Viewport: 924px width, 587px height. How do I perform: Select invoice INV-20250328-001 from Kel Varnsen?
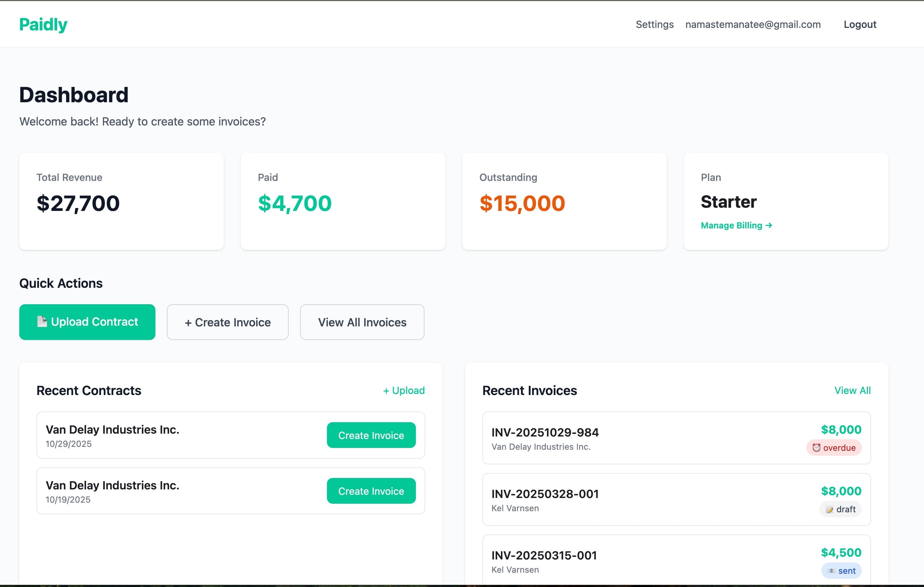[676, 499]
